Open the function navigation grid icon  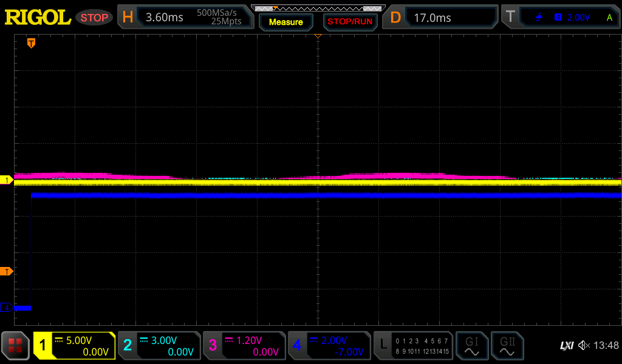click(15, 346)
